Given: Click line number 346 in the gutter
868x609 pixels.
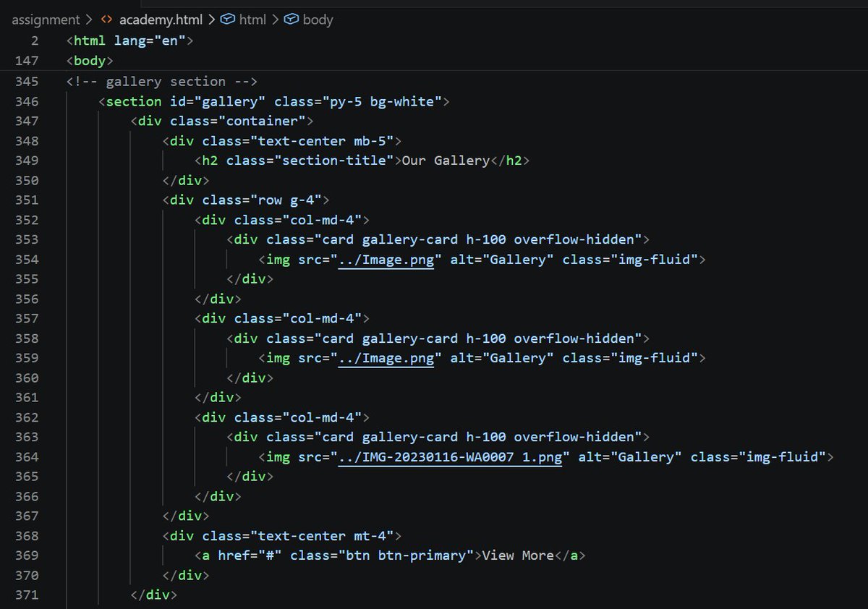Looking at the screenshot, I should pyautogui.click(x=26, y=101).
